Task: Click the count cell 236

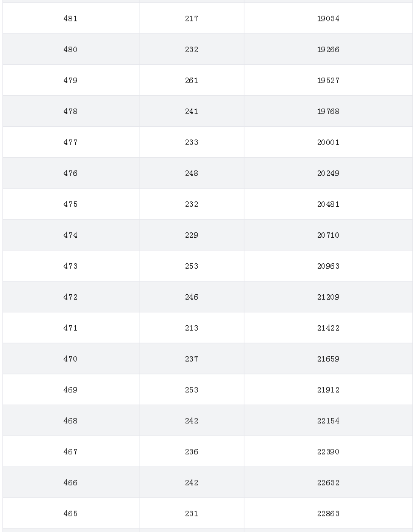Action: (192, 451)
